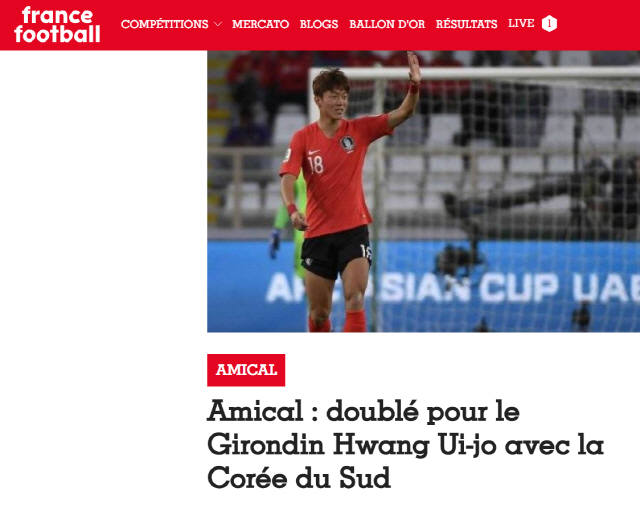Image resolution: width=640 pixels, height=505 pixels.
Task: Click the player's raised hand in photo
Action: (413, 68)
